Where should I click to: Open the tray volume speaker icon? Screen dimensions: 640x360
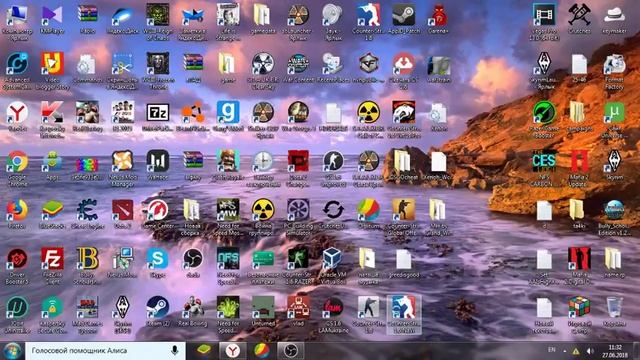[x=589, y=351]
